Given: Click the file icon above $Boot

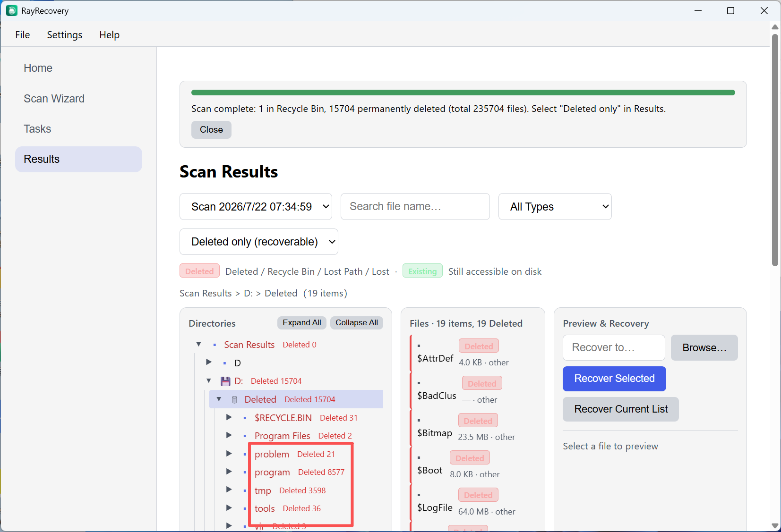Looking at the screenshot, I should click(419, 458).
